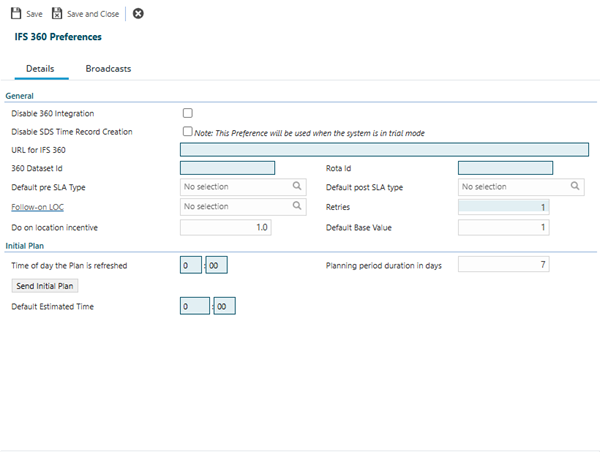
Task: Click the round X cancel icon
Action: [138, 13]
